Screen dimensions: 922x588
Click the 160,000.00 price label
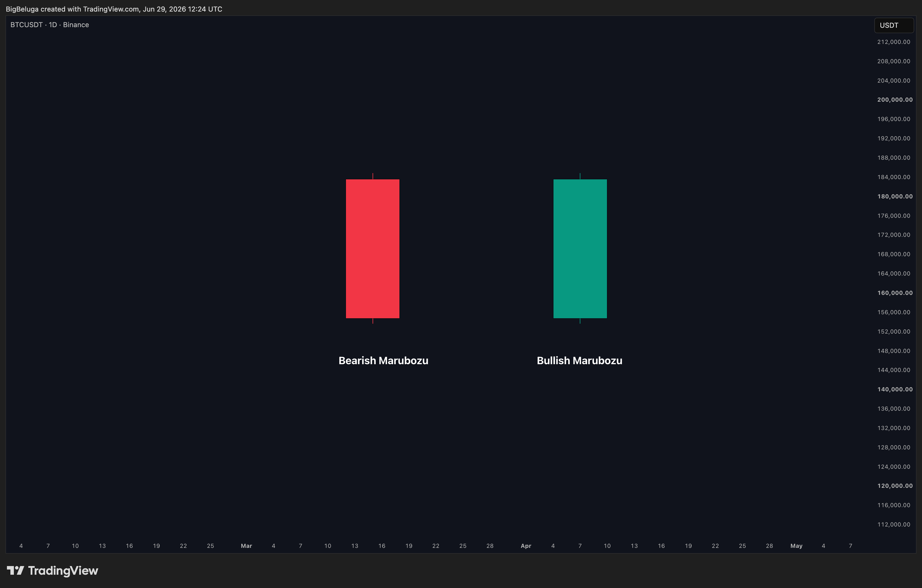click(895, 293)
